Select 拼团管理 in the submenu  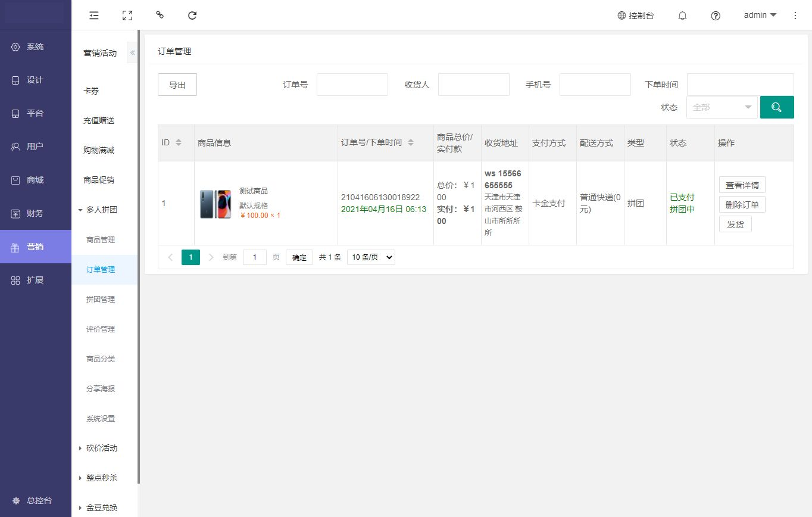[x=101, y=299]
